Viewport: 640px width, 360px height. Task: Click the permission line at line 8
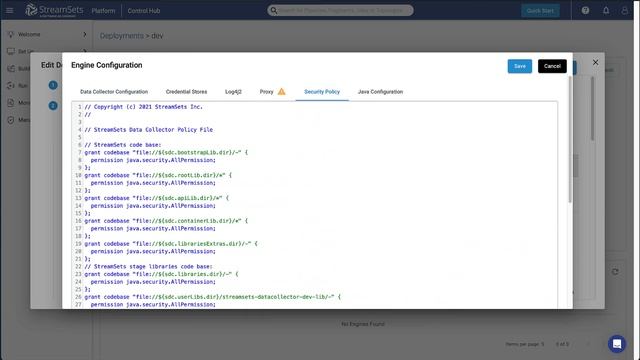[153, 160]
